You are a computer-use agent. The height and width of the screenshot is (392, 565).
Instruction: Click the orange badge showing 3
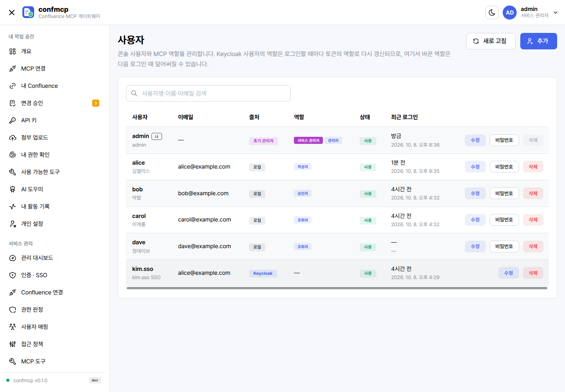coord(96,103)
